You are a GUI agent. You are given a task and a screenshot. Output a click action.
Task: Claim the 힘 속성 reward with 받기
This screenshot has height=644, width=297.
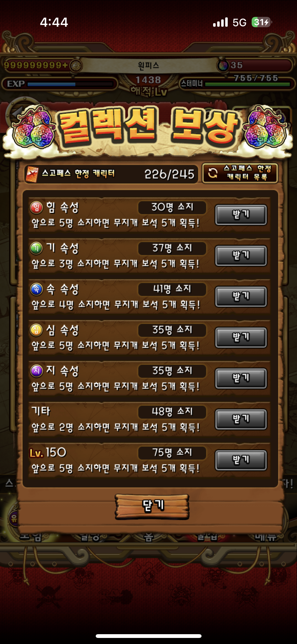(241, 215)
